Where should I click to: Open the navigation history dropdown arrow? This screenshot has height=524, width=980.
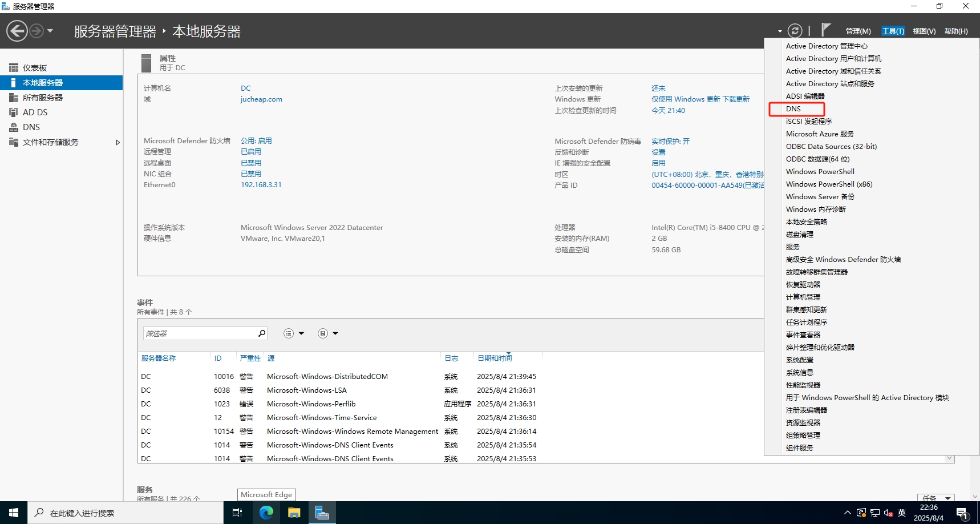50,31
